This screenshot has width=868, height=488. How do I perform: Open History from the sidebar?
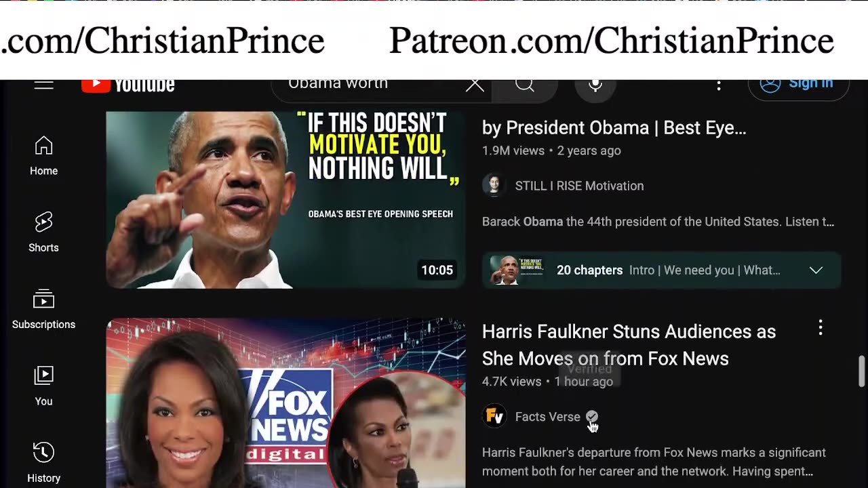pos(43,463)
